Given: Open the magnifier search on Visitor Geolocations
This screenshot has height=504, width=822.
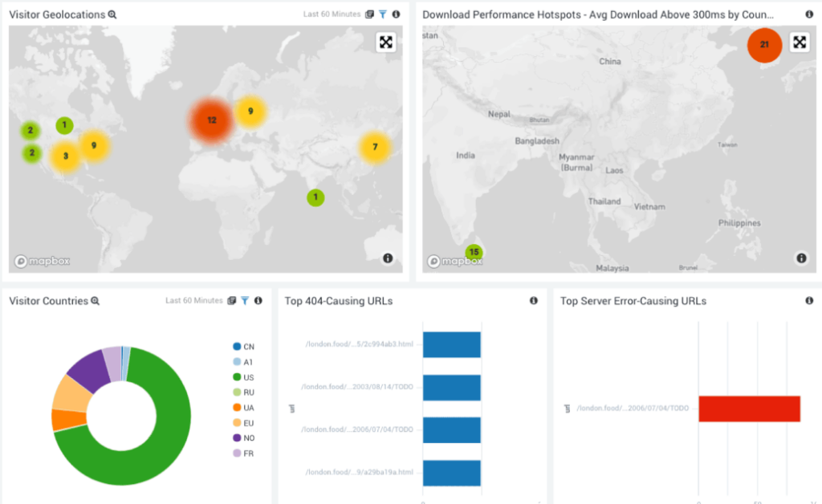Looking at the screenshot, I should click(112, 14).
